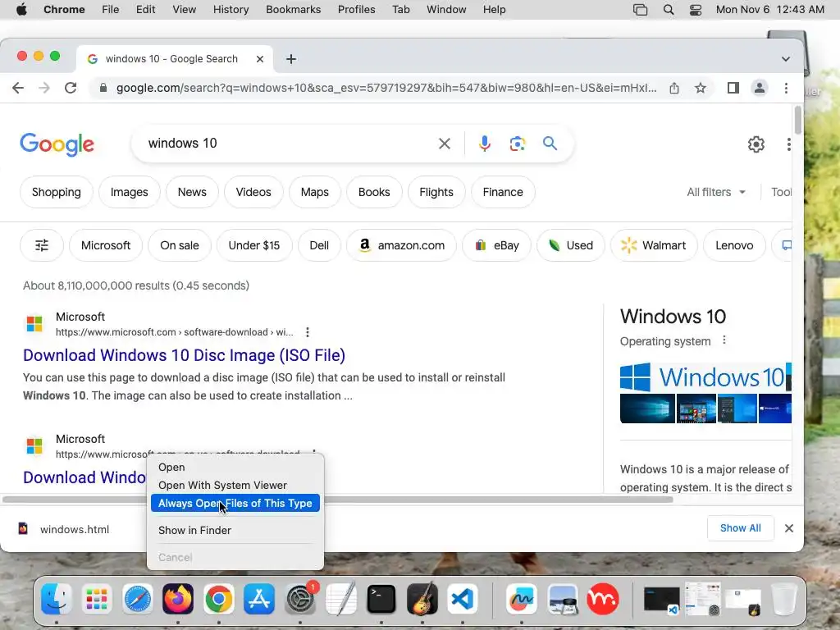Filter results by Images
The height and width of the screenshot is (630, 840).
129,192
